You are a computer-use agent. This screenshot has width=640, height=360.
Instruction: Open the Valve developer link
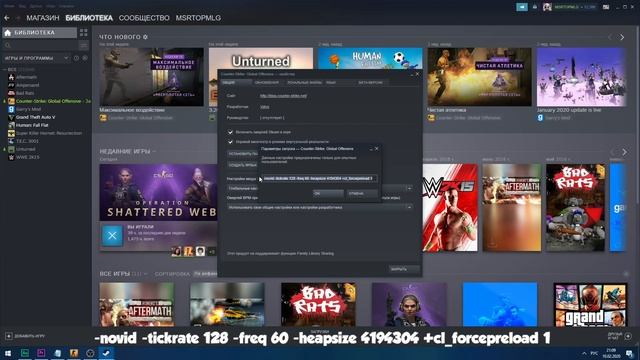click(264, 107)
